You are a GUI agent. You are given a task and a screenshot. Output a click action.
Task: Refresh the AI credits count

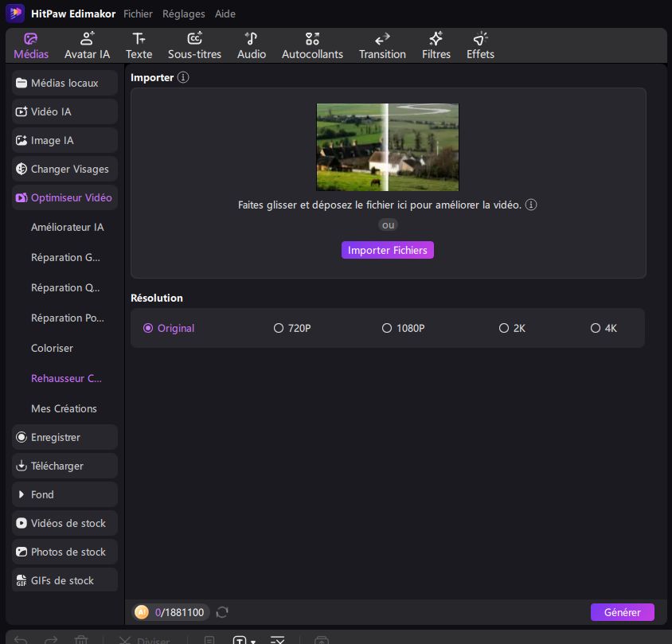click(x=222, y=612)
